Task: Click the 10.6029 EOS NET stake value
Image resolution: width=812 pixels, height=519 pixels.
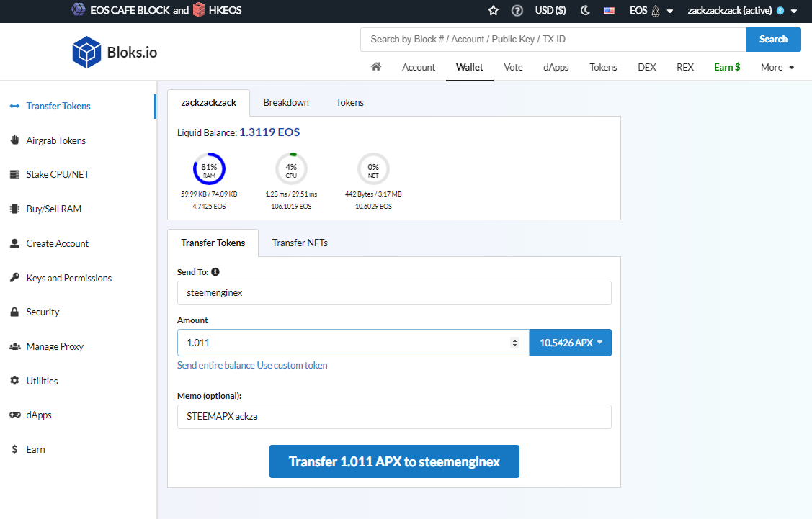Action: click(x=373, y=207)
